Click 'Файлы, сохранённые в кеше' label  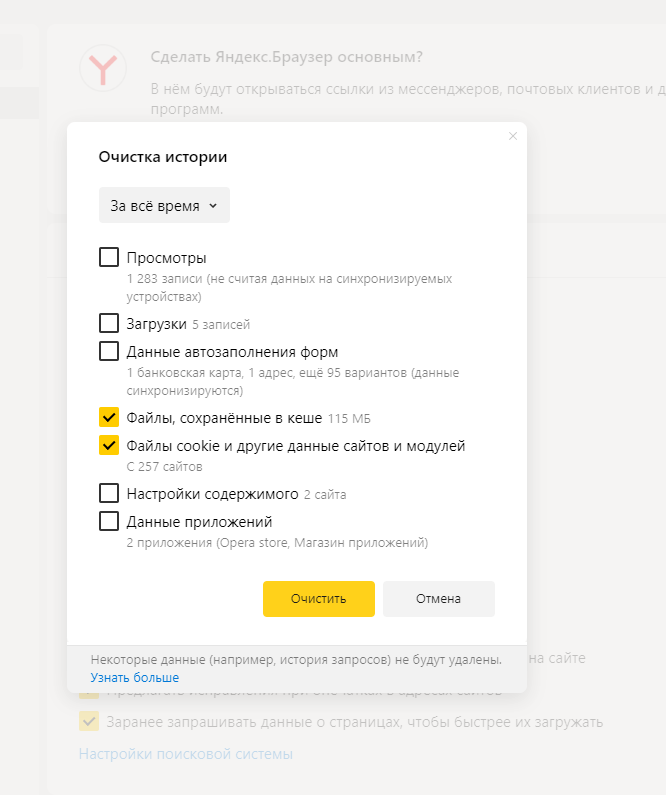(x=224, y=418)
